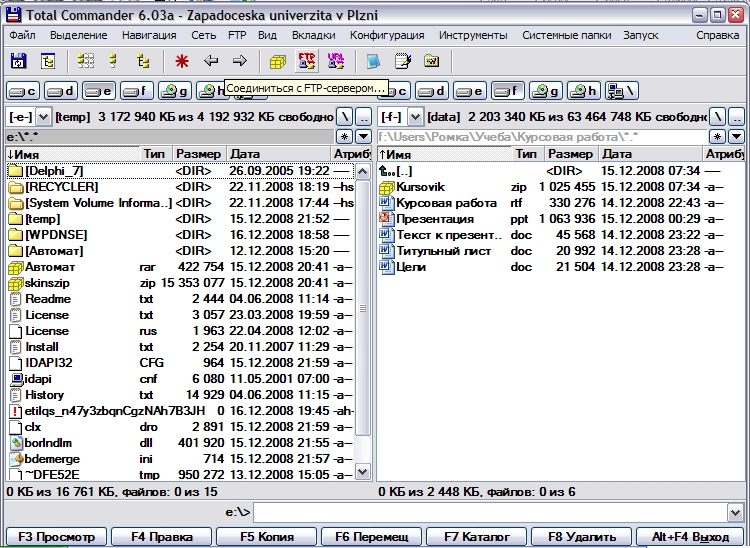The image size is (750, 548).
Task: Switch to full details list view
Action: point(113,61)
